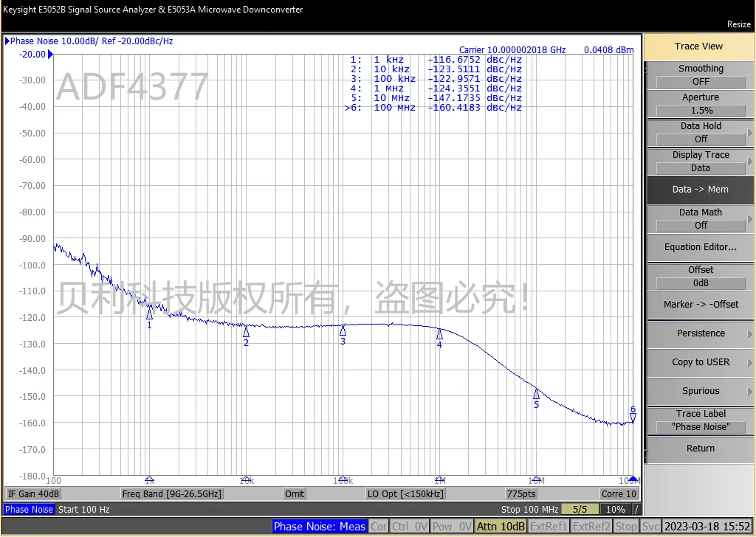
Task: Click the Pow 0V status indicator
Action: (x=452, y=527)
